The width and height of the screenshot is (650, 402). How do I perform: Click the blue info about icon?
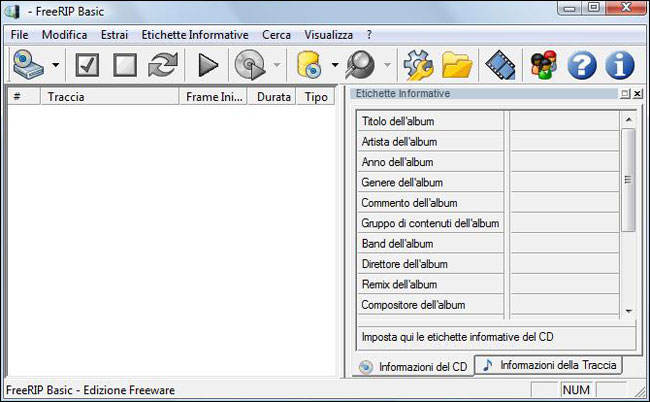coord(620,66)
